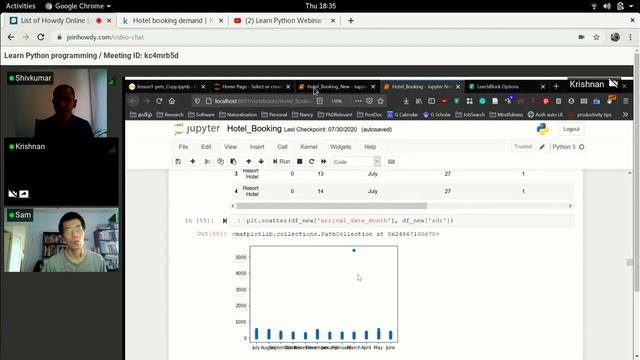Click the dataframe horizontal scrollbar

[x=331, y=206]
